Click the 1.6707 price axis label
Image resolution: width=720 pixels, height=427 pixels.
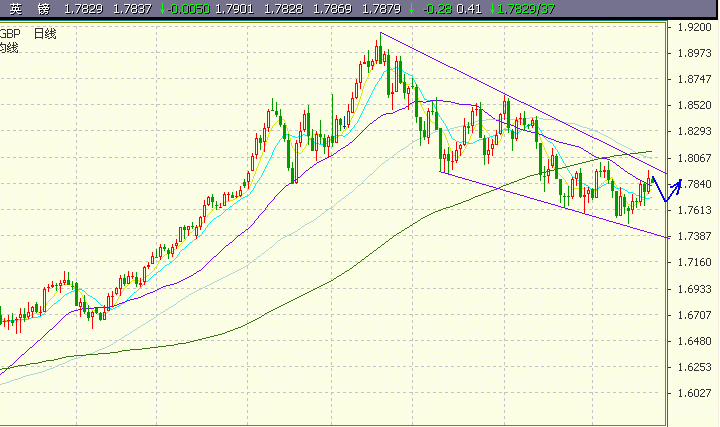[694, 315]
